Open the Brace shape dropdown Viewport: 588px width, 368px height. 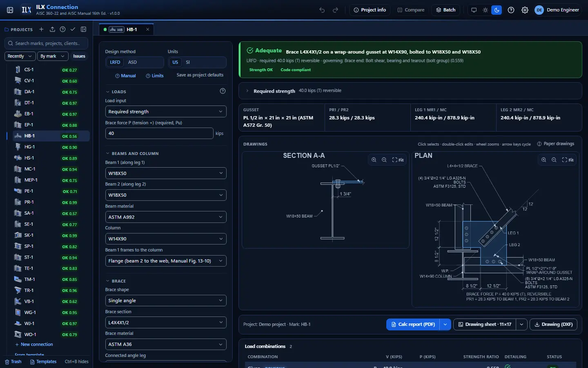point(166,301)
